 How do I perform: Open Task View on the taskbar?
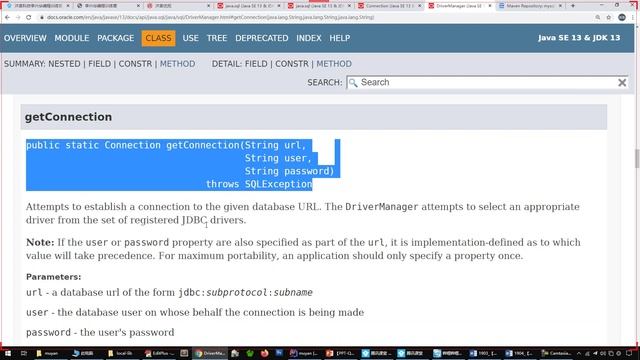24,353
